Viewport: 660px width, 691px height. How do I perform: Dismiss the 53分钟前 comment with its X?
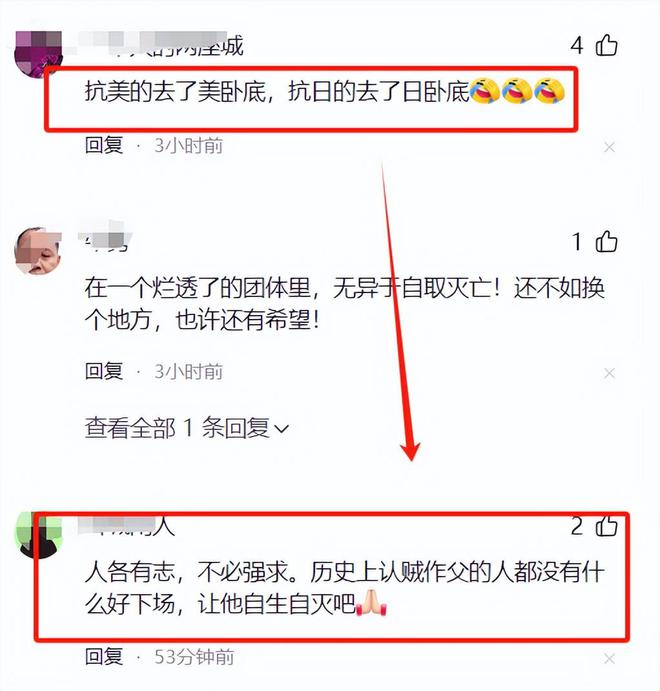pyautogui.click(x=609, y=658)
